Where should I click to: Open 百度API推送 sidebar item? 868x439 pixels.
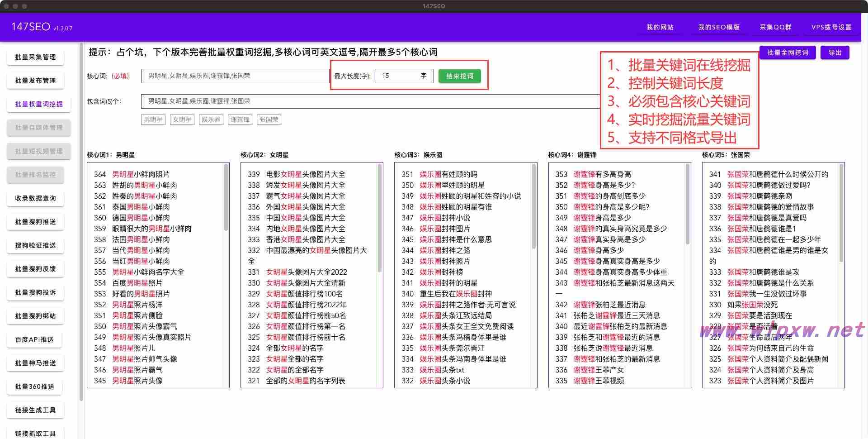click(x=34, y=339)
